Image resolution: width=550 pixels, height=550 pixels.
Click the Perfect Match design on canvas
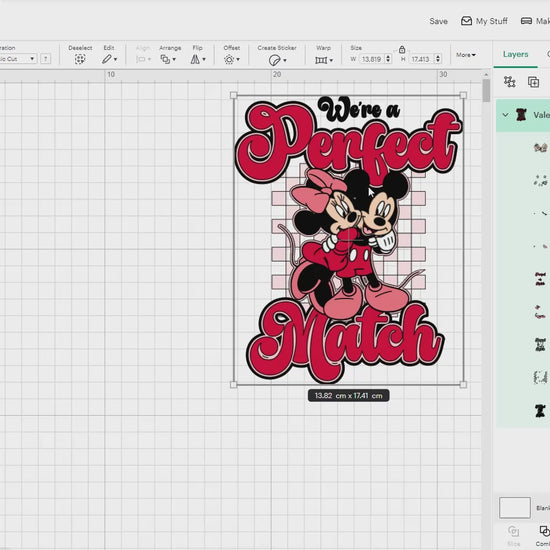(x=348, y=240)
